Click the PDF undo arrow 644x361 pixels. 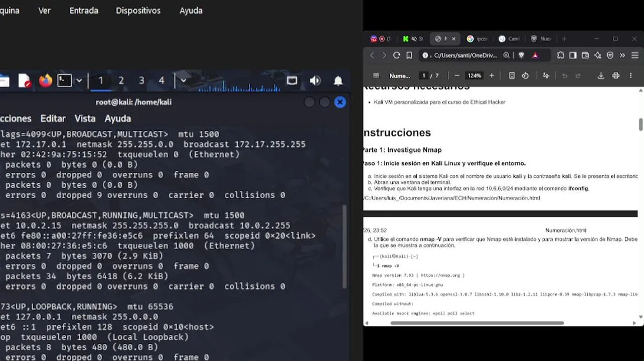pyautogui.click(x=565, y=76)
